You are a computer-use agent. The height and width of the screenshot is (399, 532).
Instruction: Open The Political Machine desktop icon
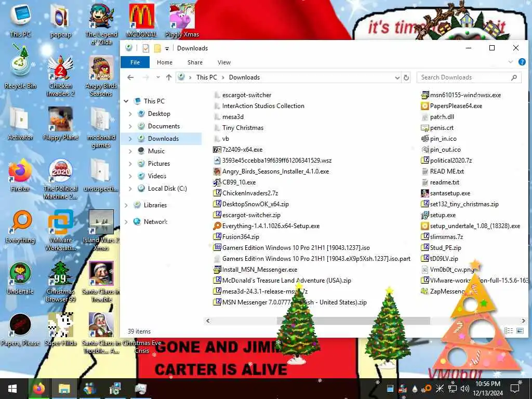point(60,179)
